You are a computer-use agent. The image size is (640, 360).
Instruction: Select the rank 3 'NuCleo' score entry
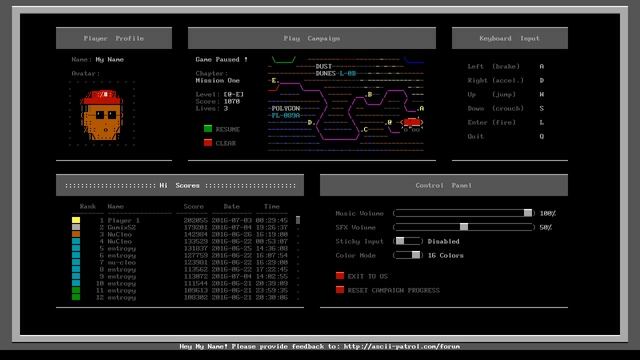point(180,234)
